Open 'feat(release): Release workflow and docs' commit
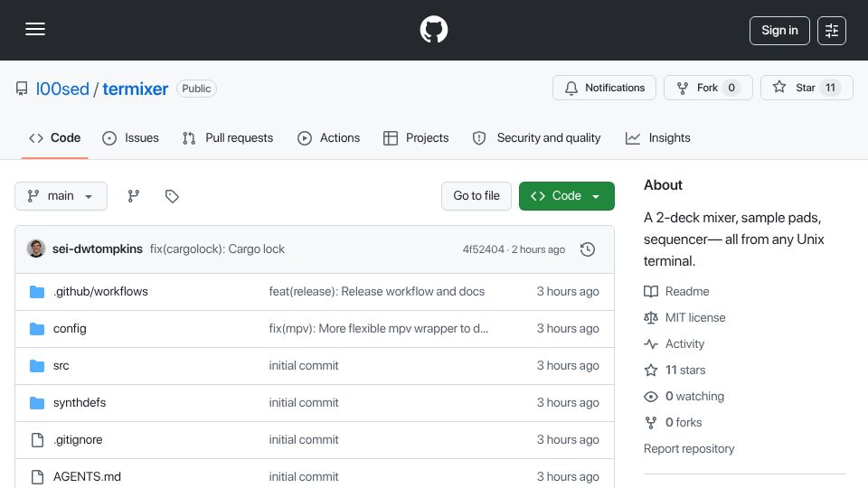The height and width of the screenshot is (488, 868). tap(376, 292)
